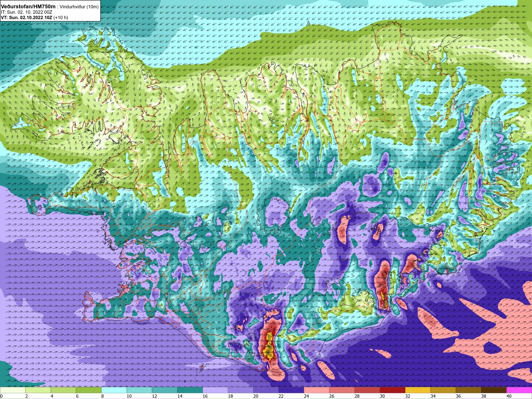Screen dimensions: 532x399
Task: Click the legend scale label '22'
Action: (x=281, y=397)
